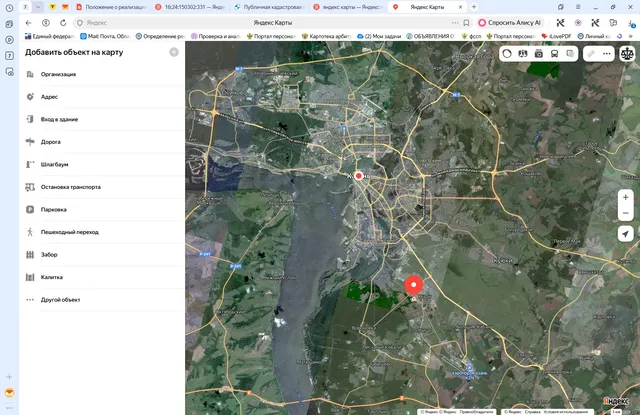Choose 'Дорога' object type

pos(102,142)
